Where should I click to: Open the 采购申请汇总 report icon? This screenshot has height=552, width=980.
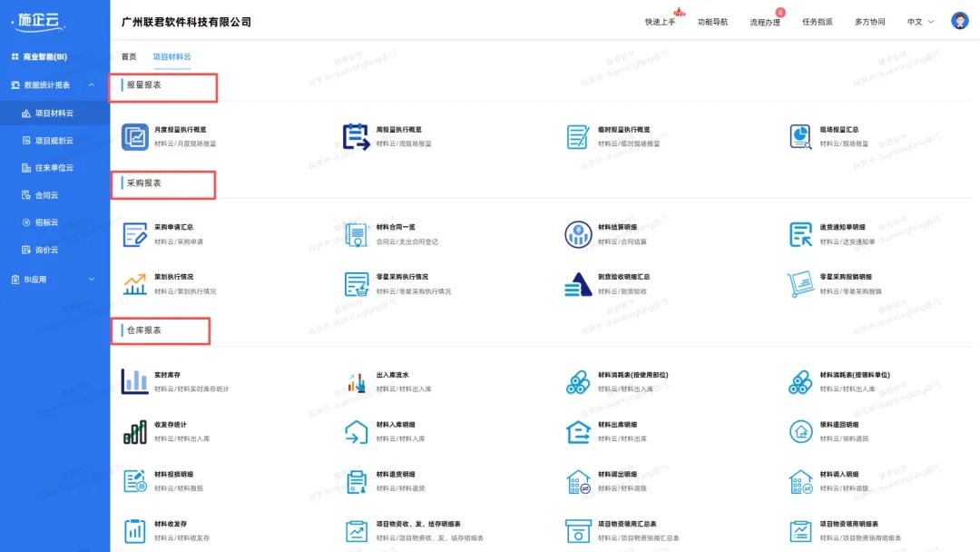pyautogui.click(x=134, y=234)
